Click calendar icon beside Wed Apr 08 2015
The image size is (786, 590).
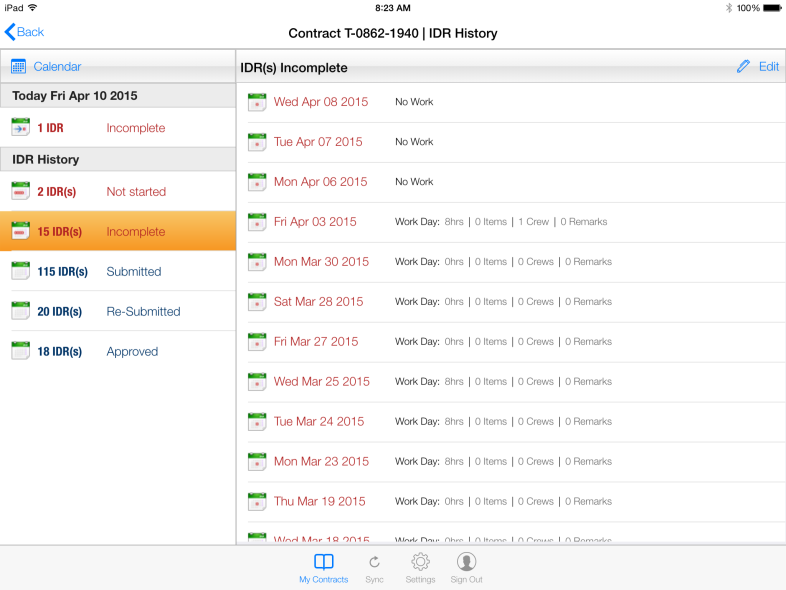(257, 102)
